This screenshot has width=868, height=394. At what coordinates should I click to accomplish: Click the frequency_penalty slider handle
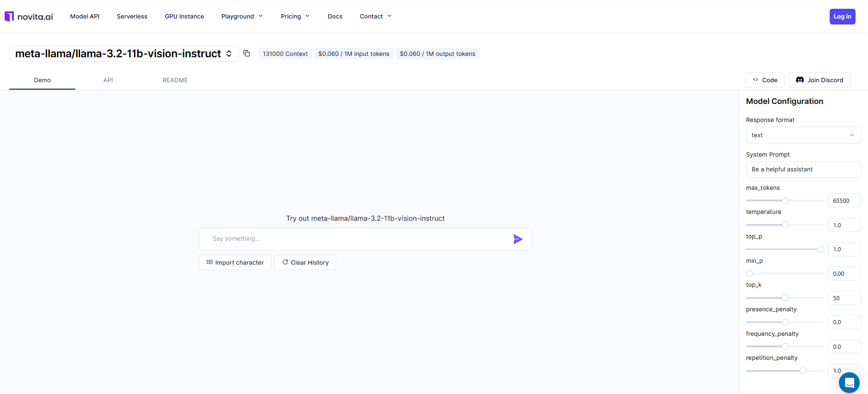pos(785,346)
